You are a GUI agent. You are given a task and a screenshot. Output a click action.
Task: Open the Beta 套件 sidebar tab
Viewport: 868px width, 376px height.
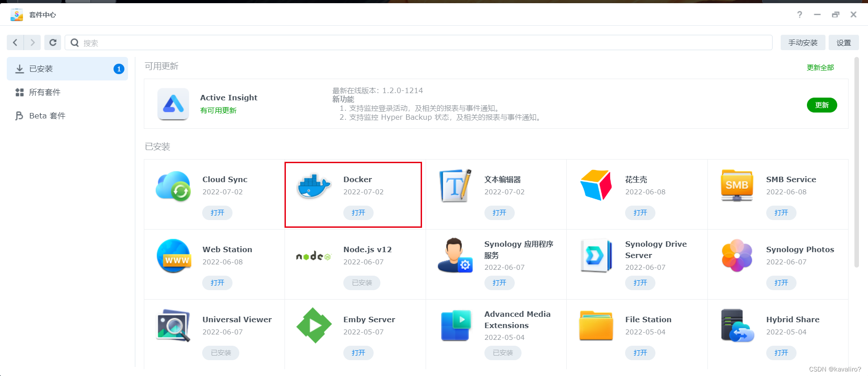pyautogui.click(x=67, y=116)
